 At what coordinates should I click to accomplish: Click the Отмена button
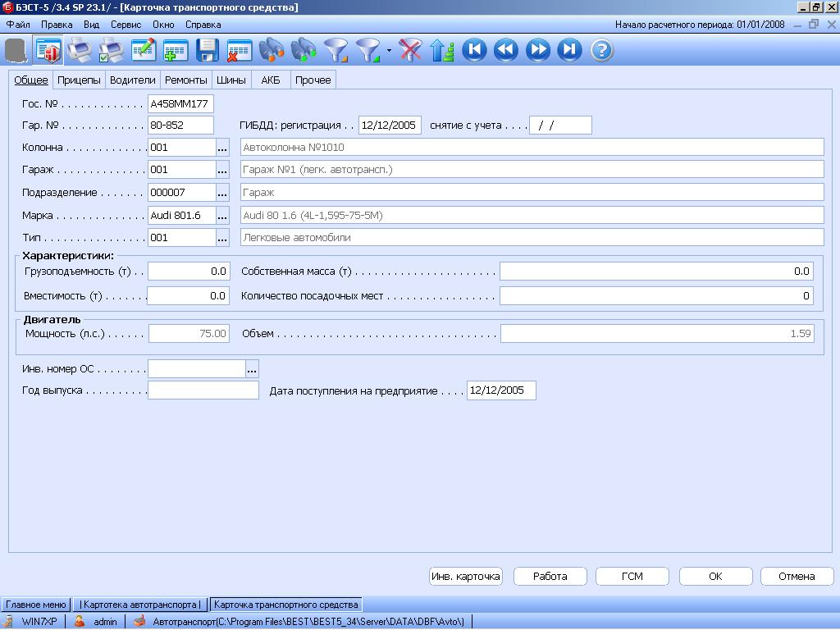(797, 576)
